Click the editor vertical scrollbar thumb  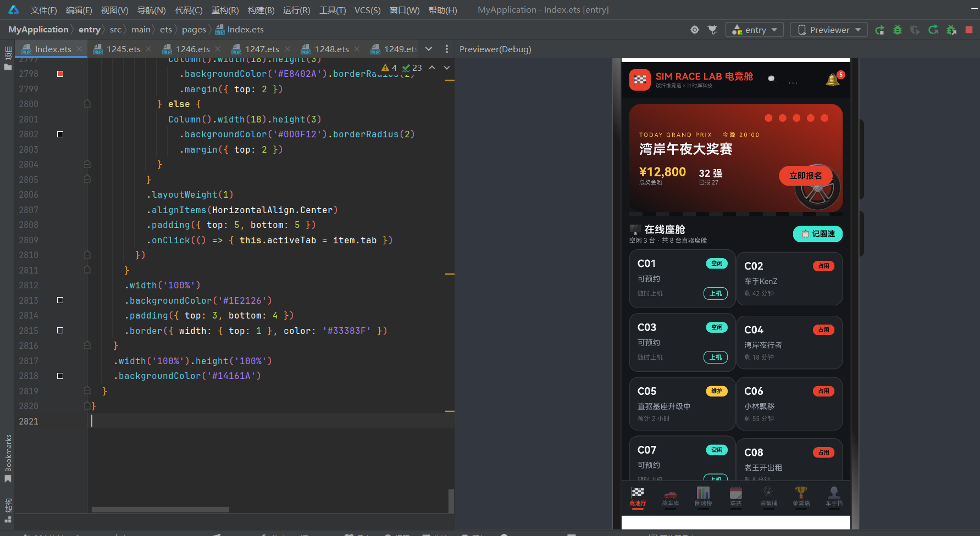tap(451, 500)
